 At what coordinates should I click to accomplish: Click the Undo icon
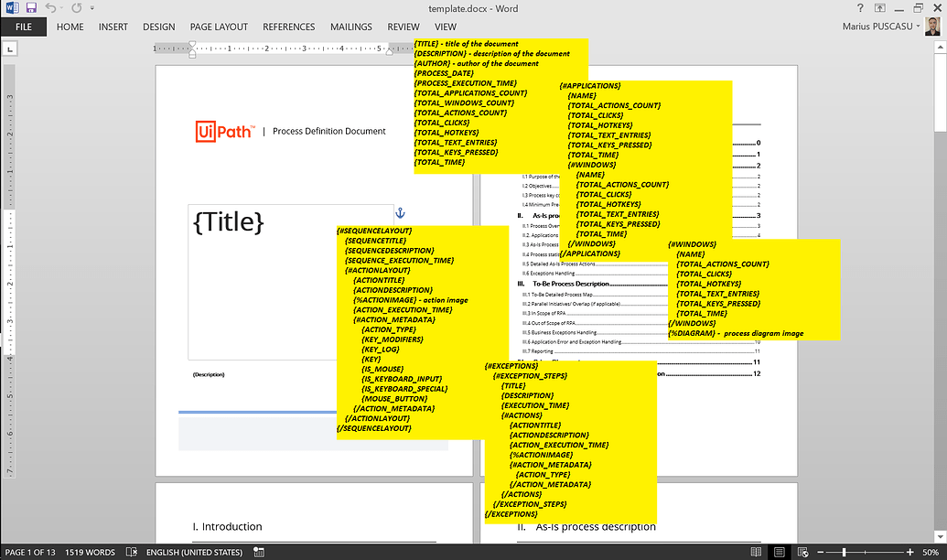[x=51, y=7]
